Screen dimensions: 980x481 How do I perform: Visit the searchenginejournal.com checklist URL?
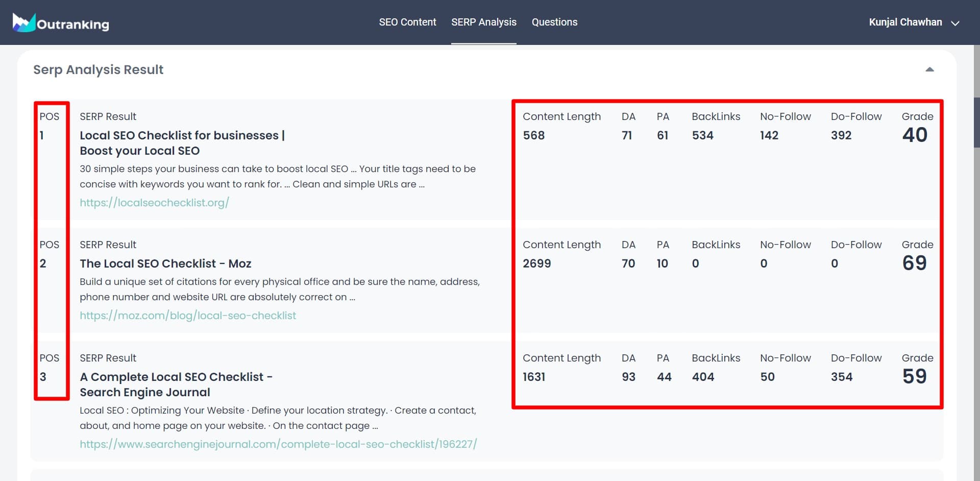click(x=278, y=444)
